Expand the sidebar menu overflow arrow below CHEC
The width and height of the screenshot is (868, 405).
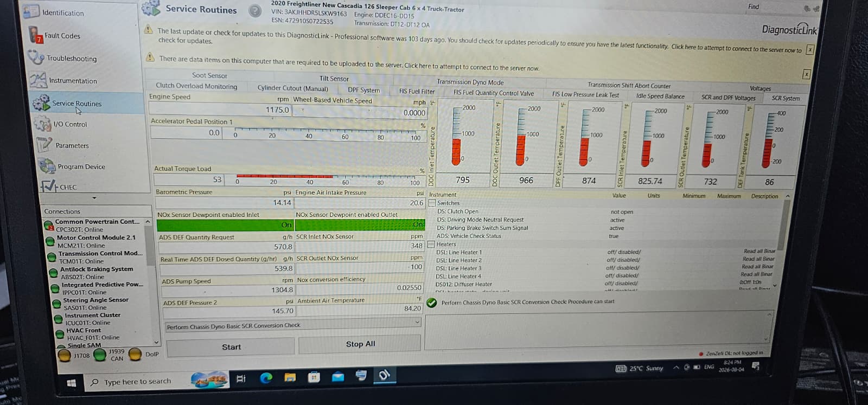94,198
